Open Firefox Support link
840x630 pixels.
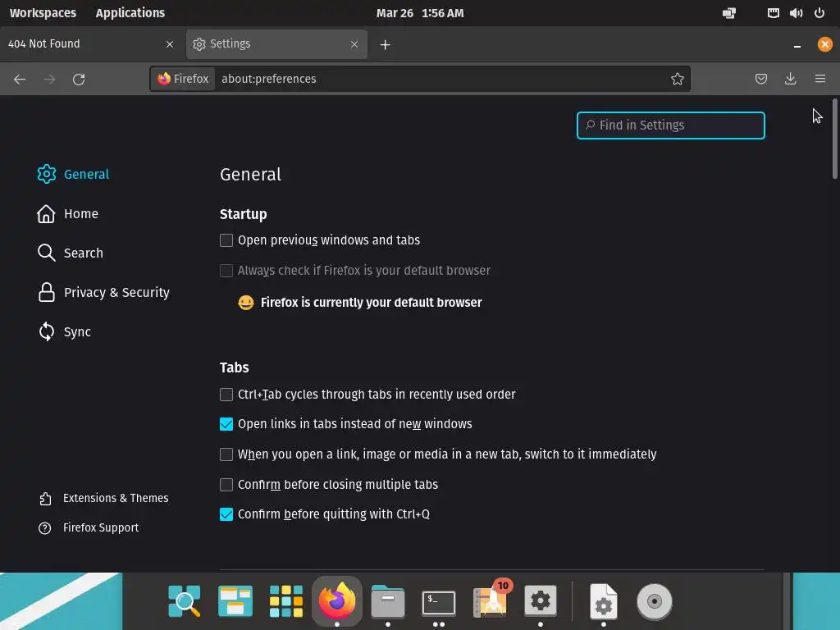point(89,527)
